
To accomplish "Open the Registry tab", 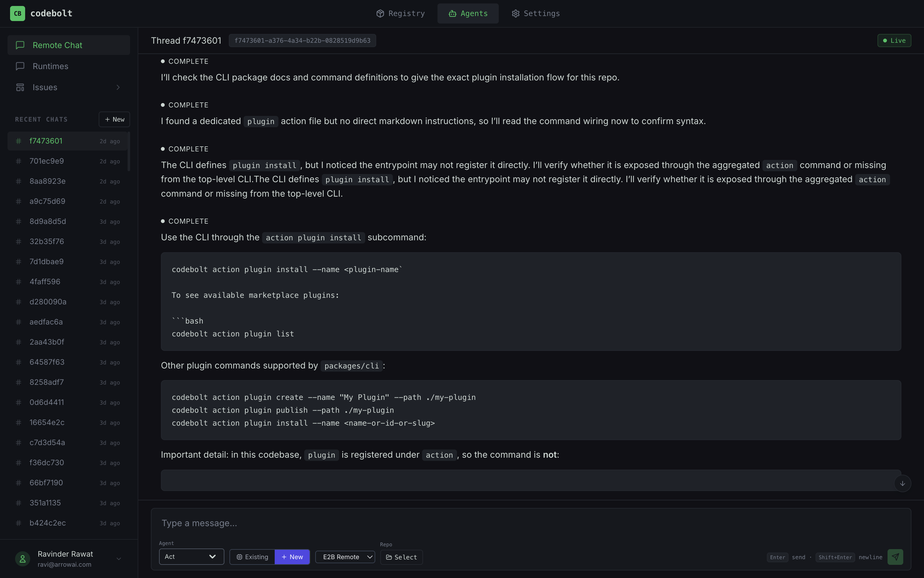I will click(x=400, y=14).
